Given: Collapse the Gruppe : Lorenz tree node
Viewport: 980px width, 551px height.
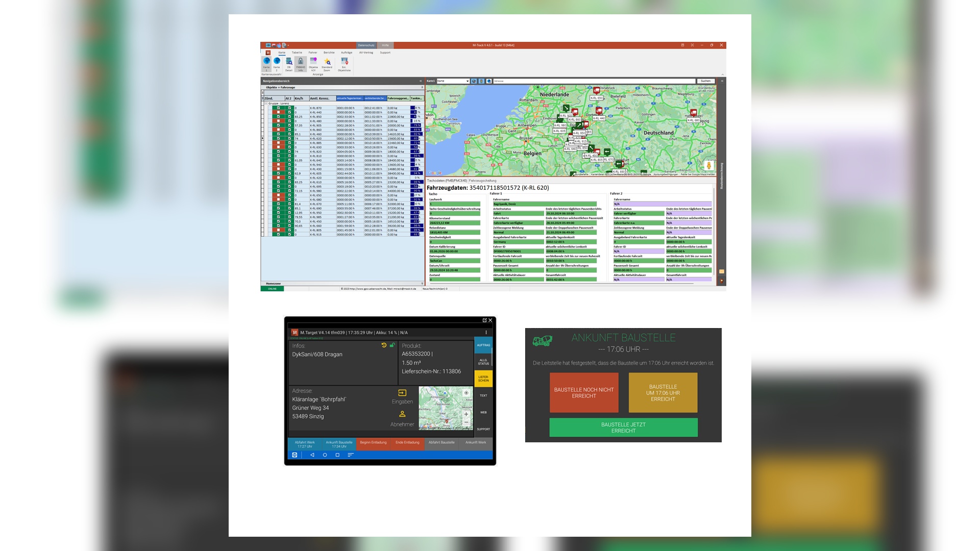Looking at the screenshot, I should click(266, 104).
